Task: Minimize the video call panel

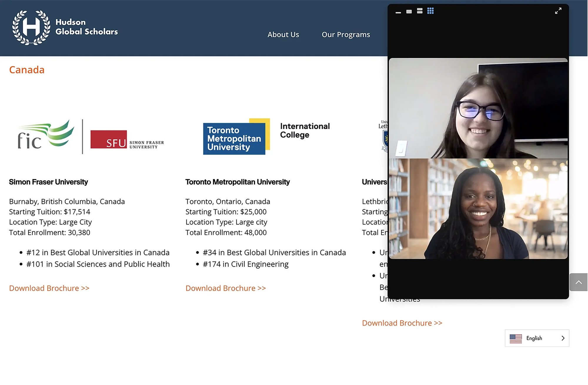Action: point(398,12)
